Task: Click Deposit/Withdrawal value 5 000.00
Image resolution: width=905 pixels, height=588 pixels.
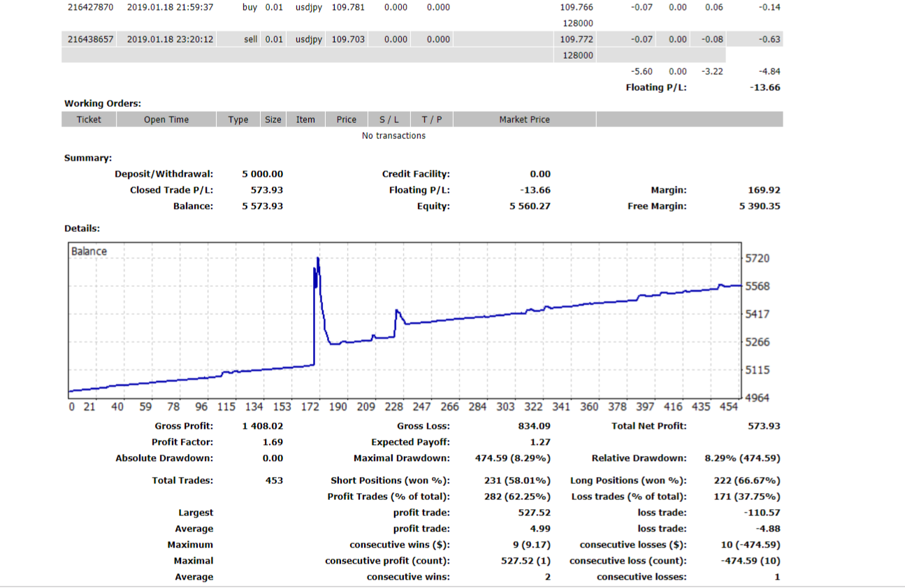Action: point(263,174)
